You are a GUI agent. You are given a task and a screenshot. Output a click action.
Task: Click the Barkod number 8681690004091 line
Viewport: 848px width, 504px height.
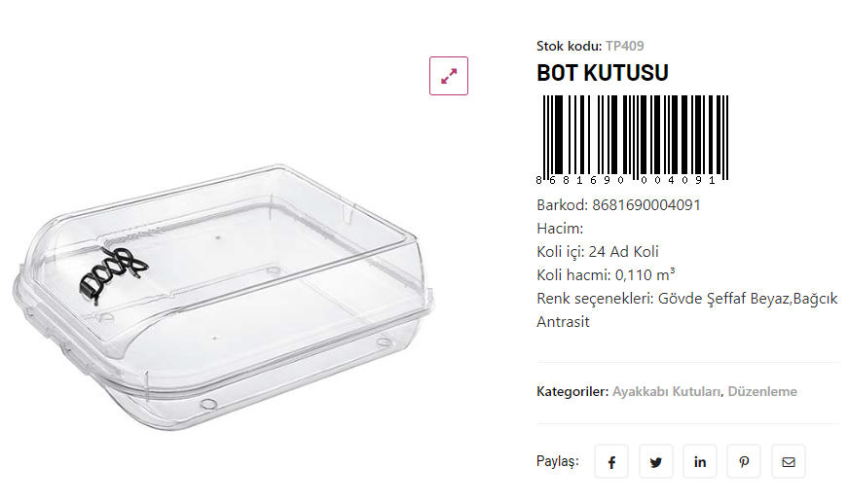(618, 204)
